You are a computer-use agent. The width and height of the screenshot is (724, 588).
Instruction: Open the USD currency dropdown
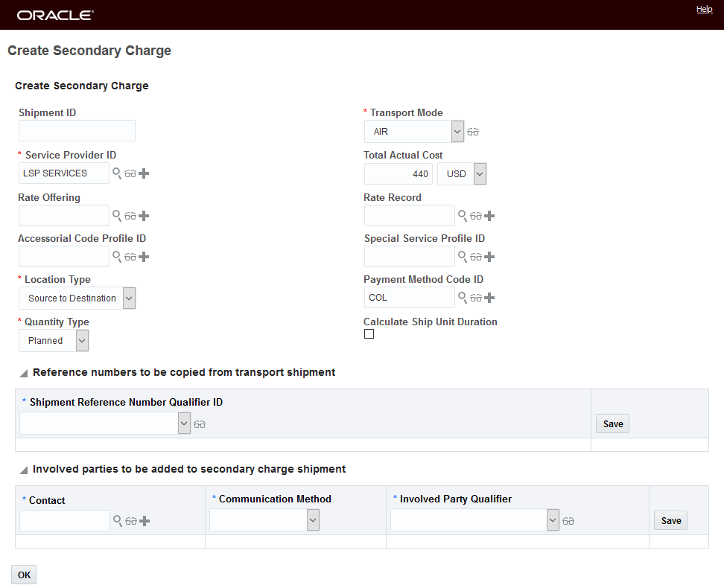click(x=480, y=174)
